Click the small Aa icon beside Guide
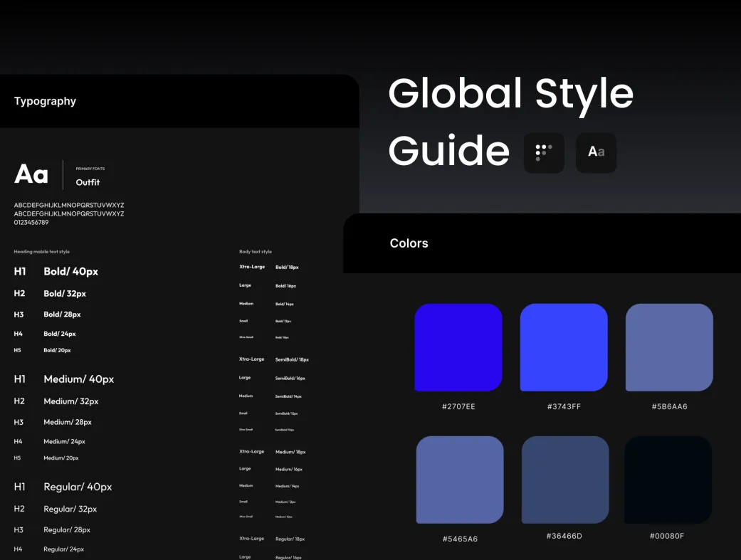This screenshot has height=560, width=741. 596,152
